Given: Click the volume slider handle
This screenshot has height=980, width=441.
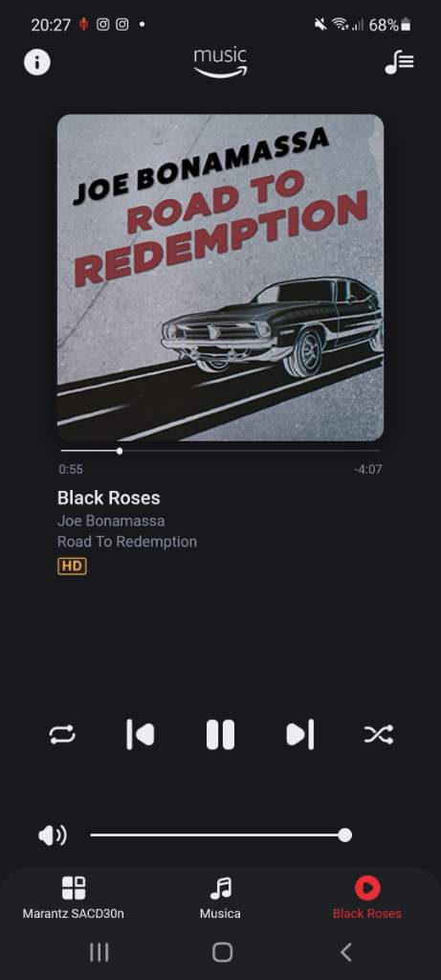Looking at the screenshot, I should point(344,835).
